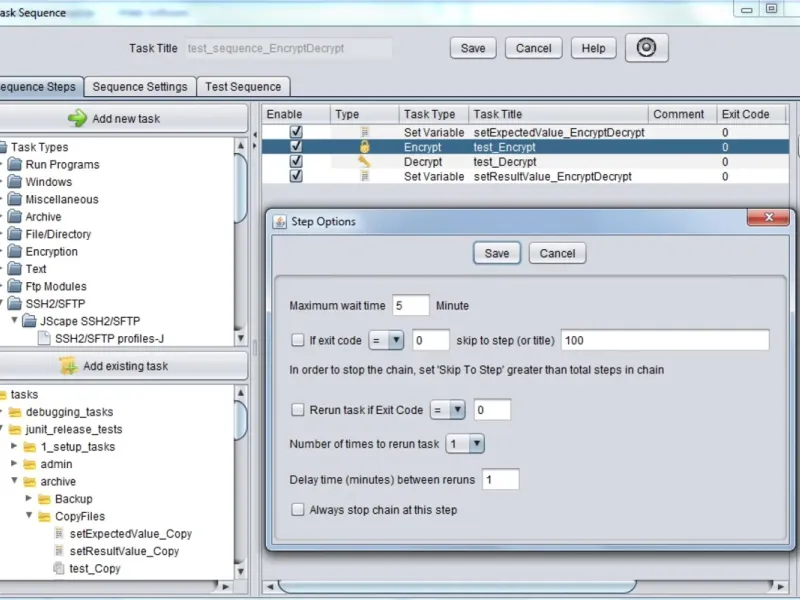Click the Backup folder icon
The width and height of the screenshot is (800, 600).
tap(44, 498)
